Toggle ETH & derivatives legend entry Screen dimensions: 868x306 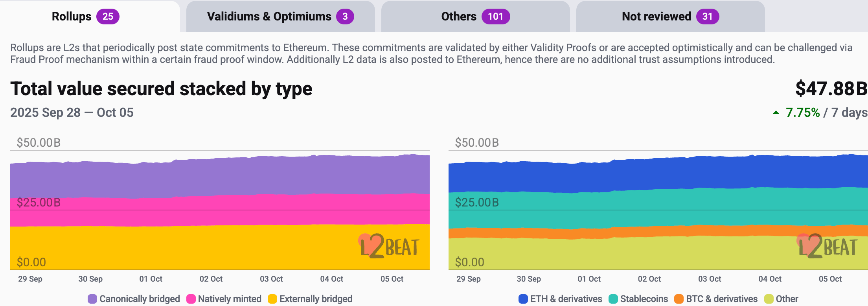point(560,299)
